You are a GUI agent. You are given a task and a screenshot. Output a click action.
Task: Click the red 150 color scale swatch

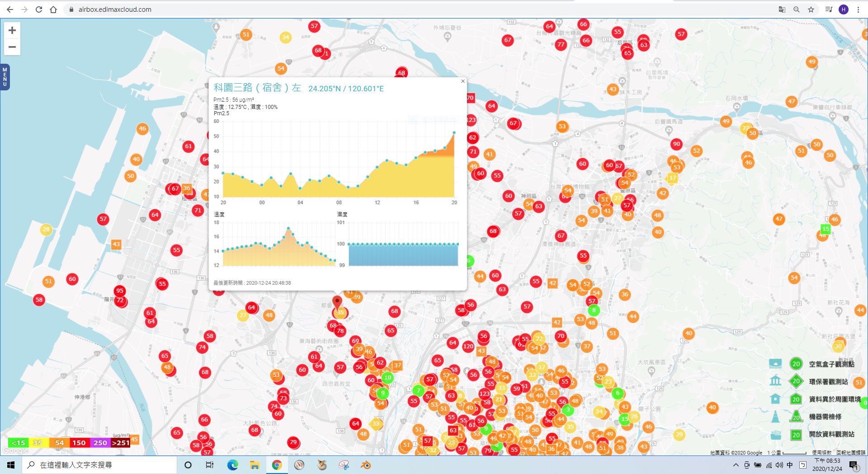[79, 443]
